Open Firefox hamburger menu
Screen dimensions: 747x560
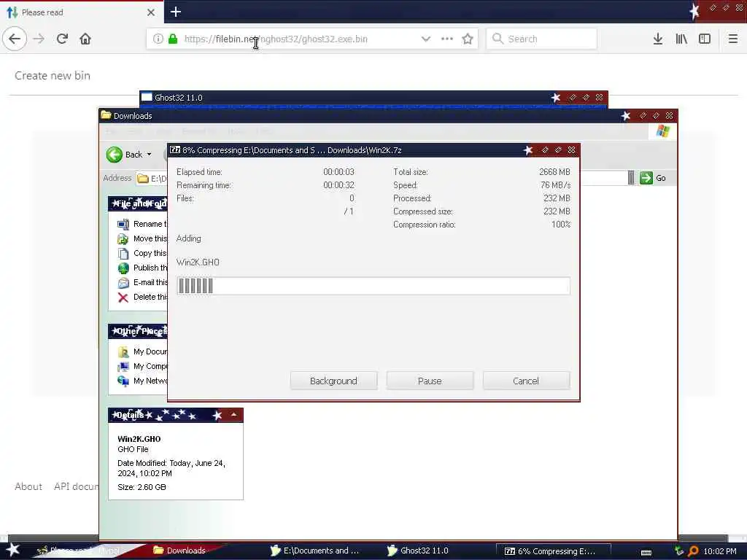733,39
